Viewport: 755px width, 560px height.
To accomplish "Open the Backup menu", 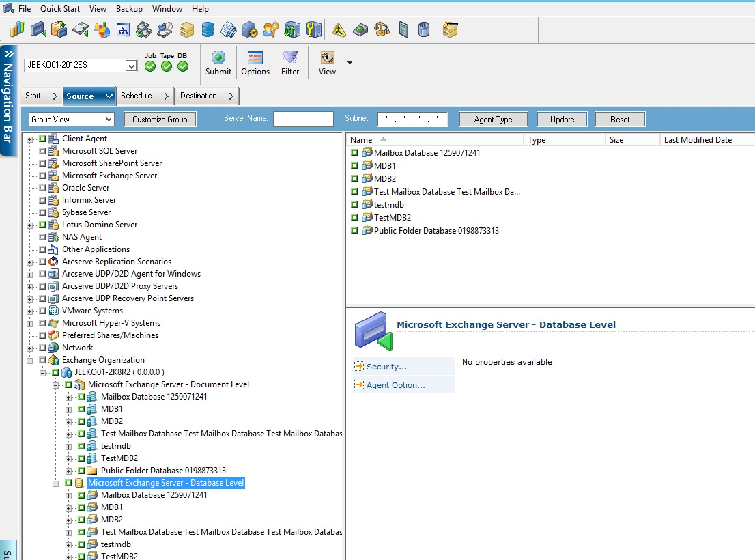I will click(129, 9).
